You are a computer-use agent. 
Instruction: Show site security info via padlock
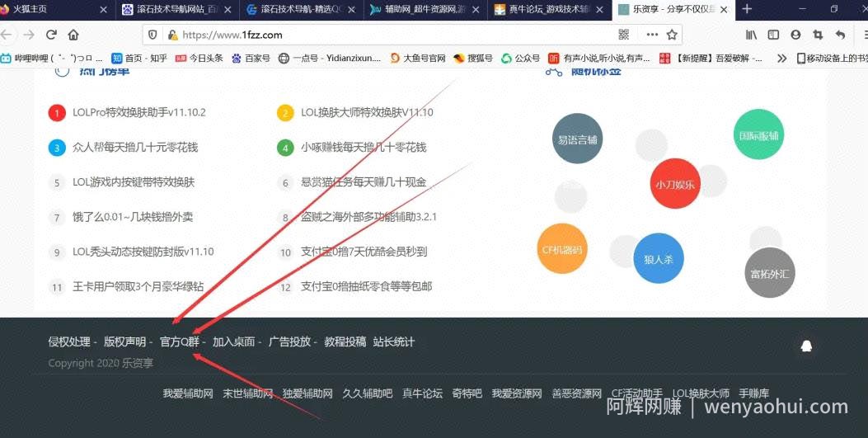pos(173,35)
